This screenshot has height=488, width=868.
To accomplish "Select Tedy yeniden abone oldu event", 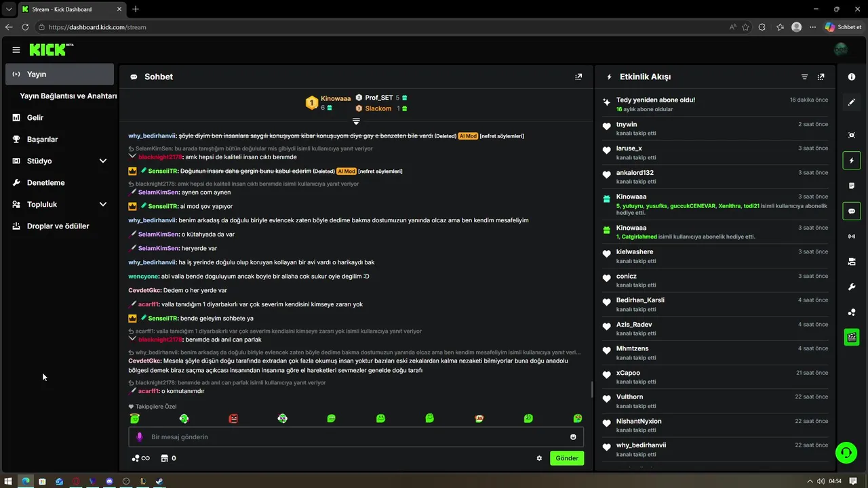I will pyautogui.click(x=715, y=104).
